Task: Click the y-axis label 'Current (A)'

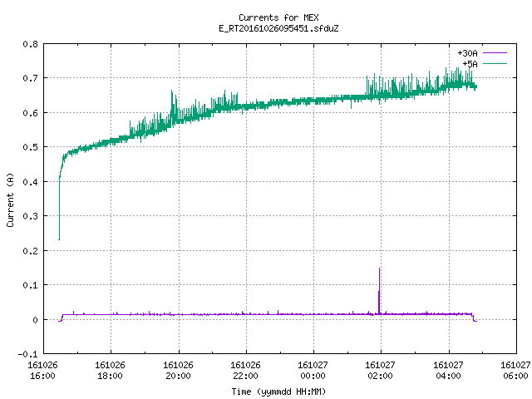Action: click(10, 199)
